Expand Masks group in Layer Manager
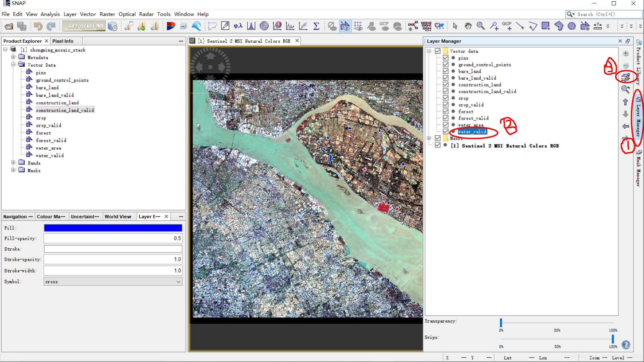Image resolution: width=644 pixels, height=362 pixels. coord(429,138)
